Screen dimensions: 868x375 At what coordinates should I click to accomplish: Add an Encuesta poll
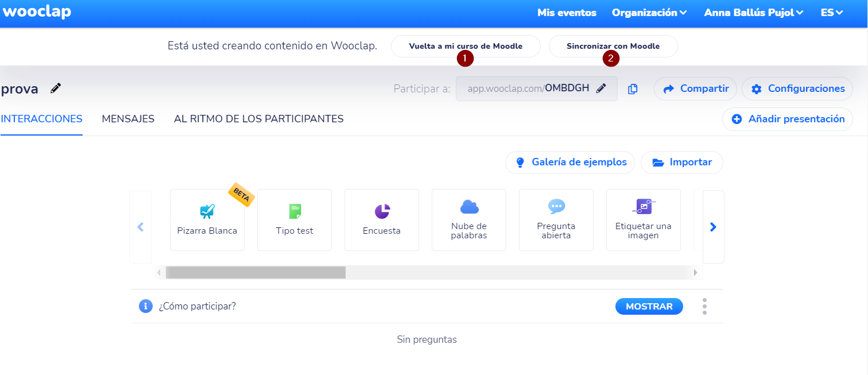382,220
